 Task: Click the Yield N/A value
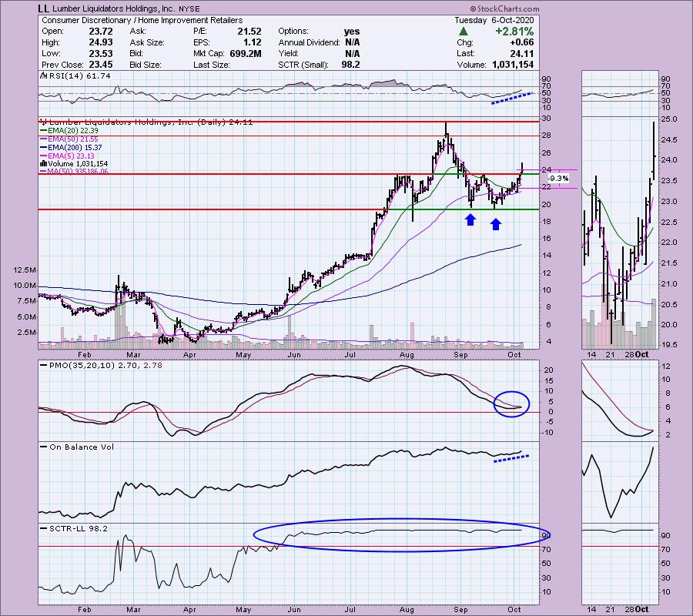352,53
